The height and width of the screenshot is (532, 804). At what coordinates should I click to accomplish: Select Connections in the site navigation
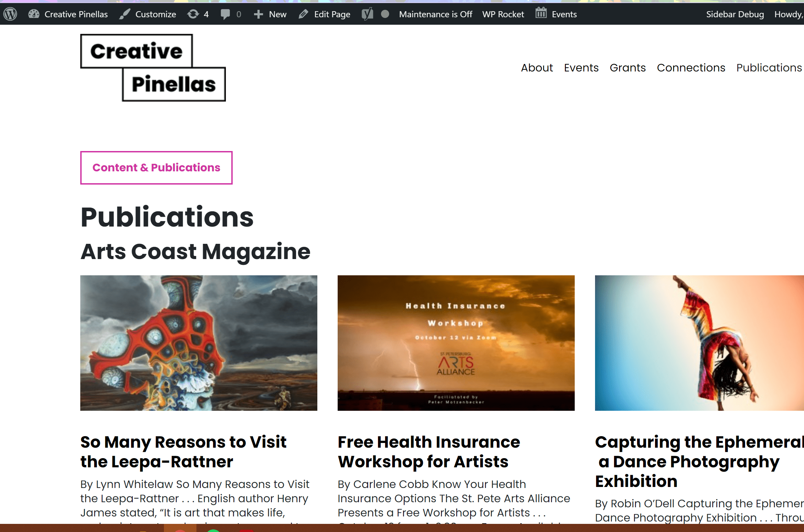click(x=691, y=67)
